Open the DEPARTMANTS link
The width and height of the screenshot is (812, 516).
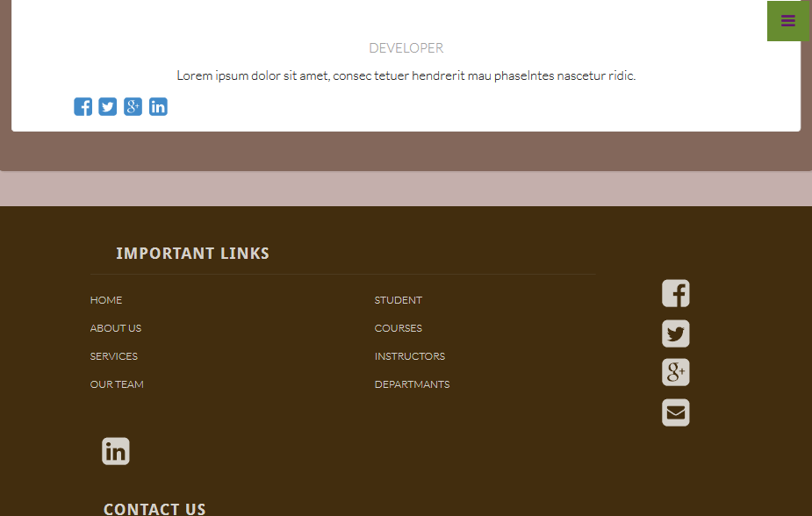point(412,384)
